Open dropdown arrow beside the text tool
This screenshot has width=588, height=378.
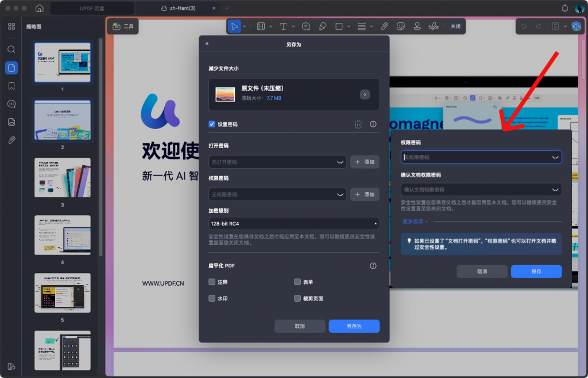pos(293,26)
